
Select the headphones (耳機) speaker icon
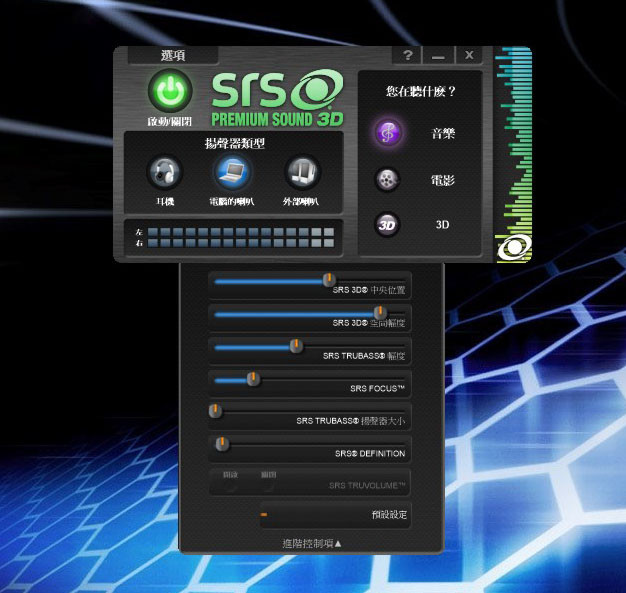coord(165,174)
